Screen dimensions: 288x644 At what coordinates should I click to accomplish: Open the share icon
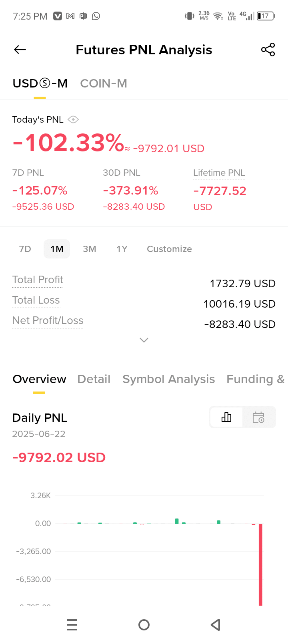click(268, 50)
